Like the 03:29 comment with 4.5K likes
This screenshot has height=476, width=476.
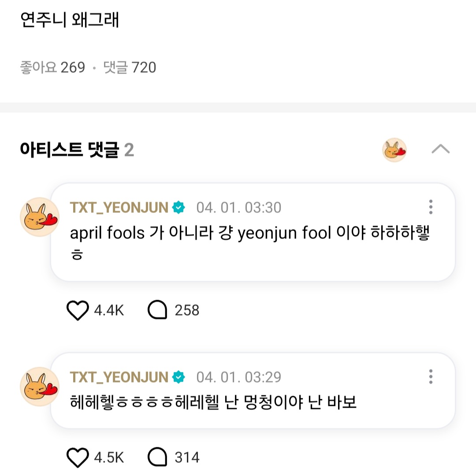tap(78, 457)
